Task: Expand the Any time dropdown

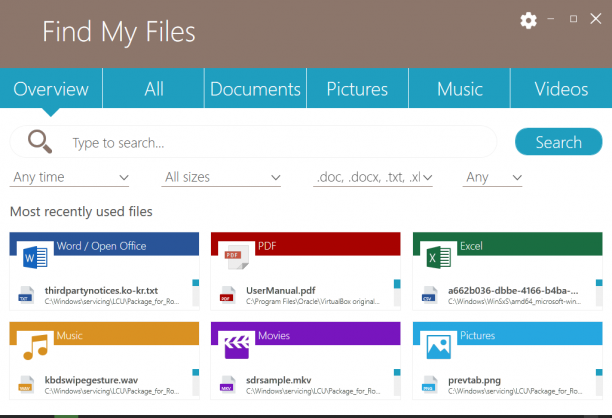Action: tap(69, 178)
